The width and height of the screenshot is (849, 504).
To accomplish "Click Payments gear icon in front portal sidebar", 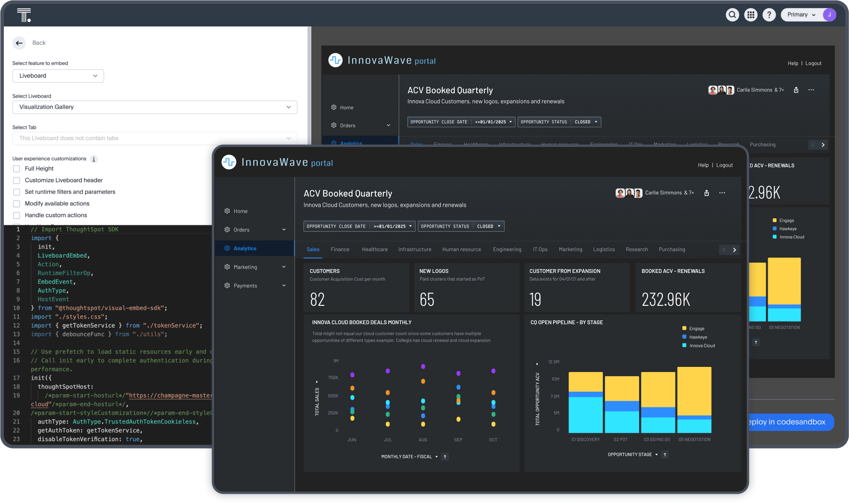I will pos(227,286).
